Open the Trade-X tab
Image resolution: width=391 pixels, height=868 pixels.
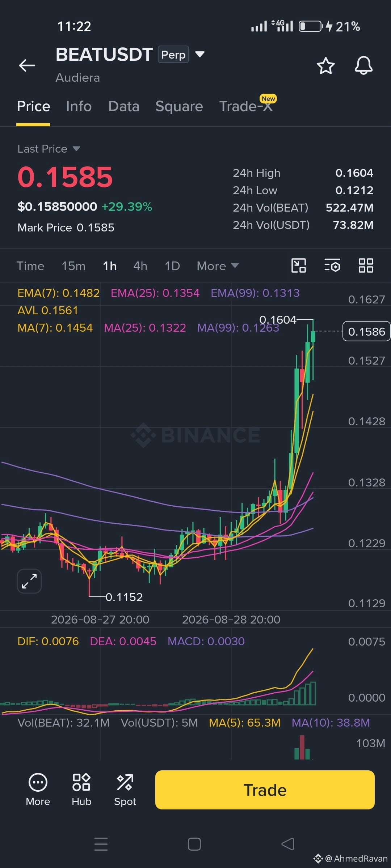click(246, 106)
